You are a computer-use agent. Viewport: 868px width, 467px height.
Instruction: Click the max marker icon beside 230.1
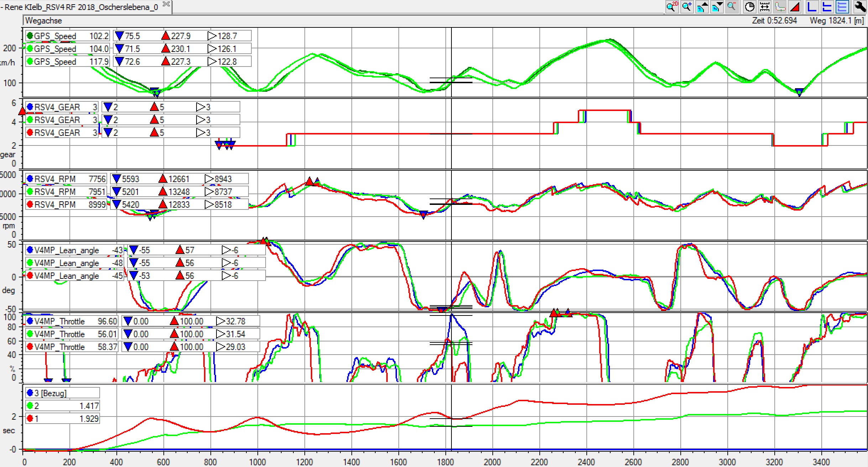[166, 49]
